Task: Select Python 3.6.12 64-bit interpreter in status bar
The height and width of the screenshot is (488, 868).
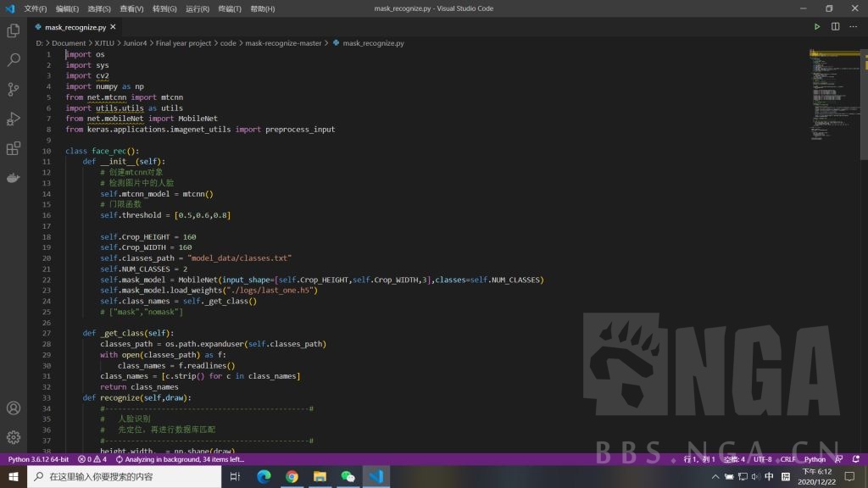Action: [38, 459]
